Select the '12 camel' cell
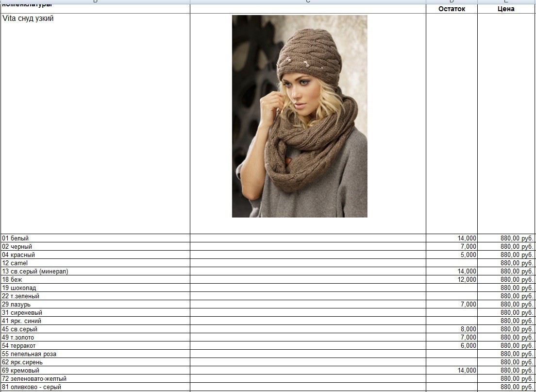536x392 pixels. (x=95, y=263)
